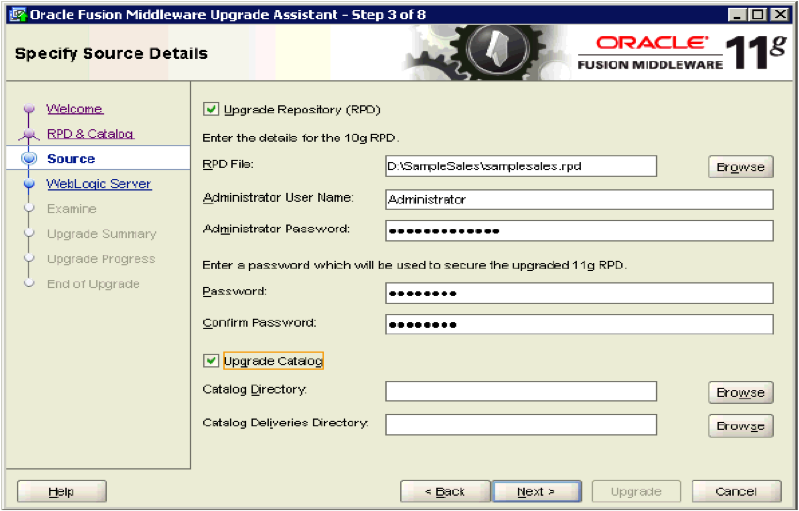Select the Source step in navigation
This screenshot has width=799, height=511.
71,158
